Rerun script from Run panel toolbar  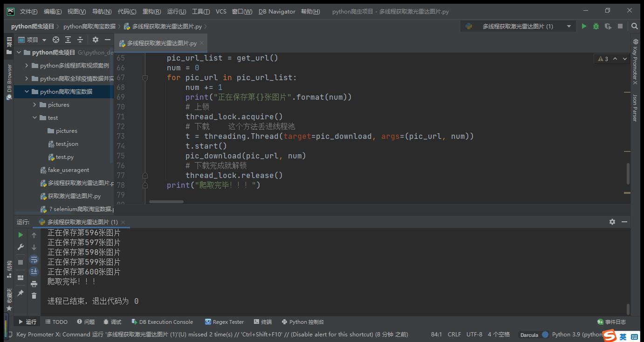point(21,235)
